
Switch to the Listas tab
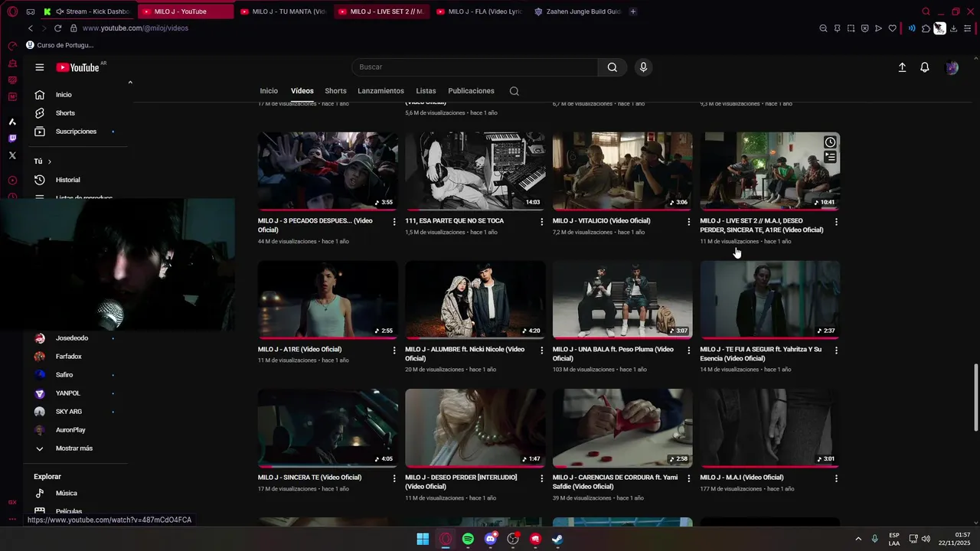pyautogui.click(x=426, y=91)
